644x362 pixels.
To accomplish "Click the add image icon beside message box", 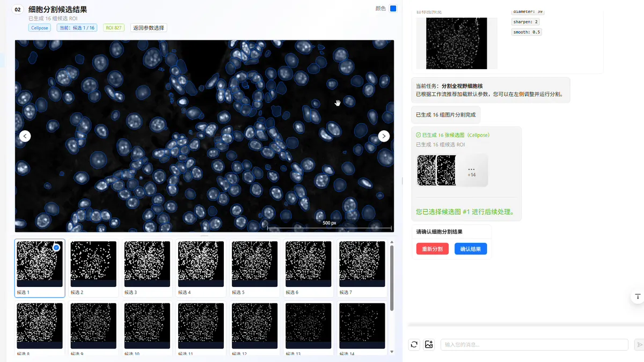I will pos(429,344).
